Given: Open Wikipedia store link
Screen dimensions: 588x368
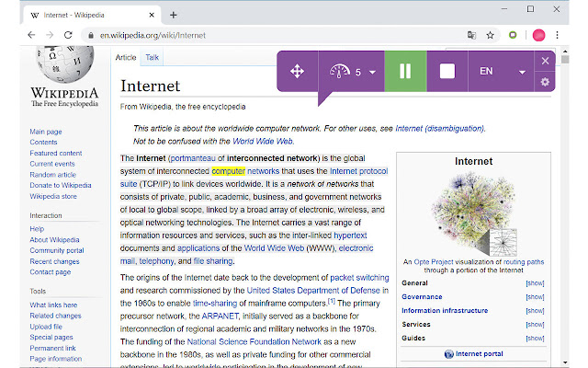Looking at the screenshot, I should click(53, 196).
